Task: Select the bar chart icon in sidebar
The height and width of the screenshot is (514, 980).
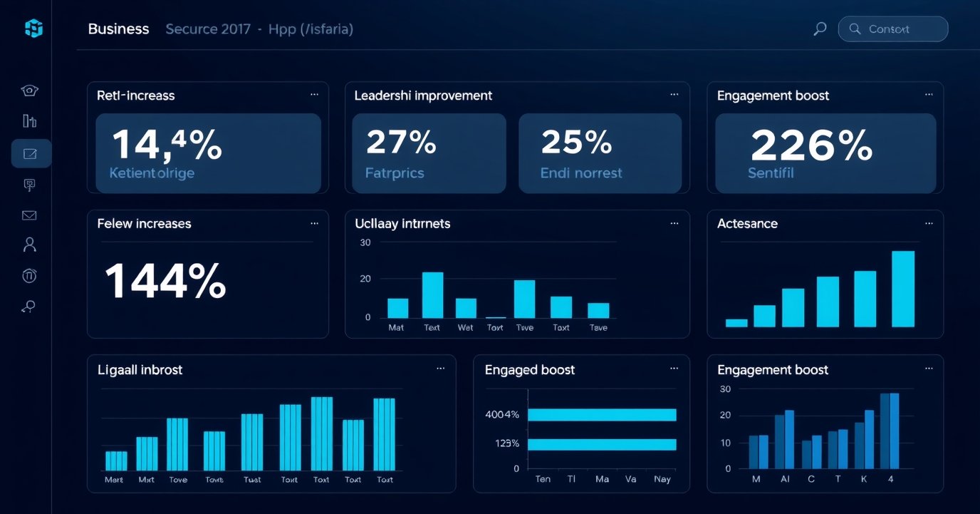Action: pyautogui.click(x=30, y=121)
